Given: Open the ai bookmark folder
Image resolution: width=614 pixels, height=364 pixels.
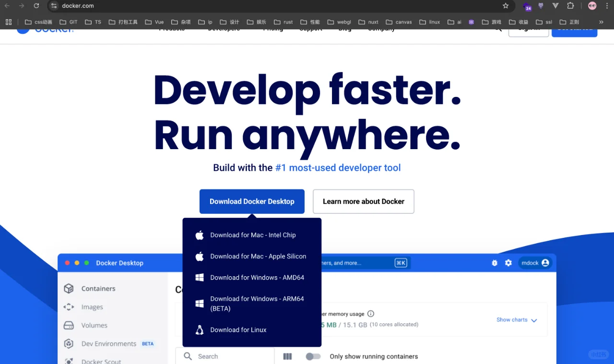Looking at the screenshot, I should coord(454,22).
